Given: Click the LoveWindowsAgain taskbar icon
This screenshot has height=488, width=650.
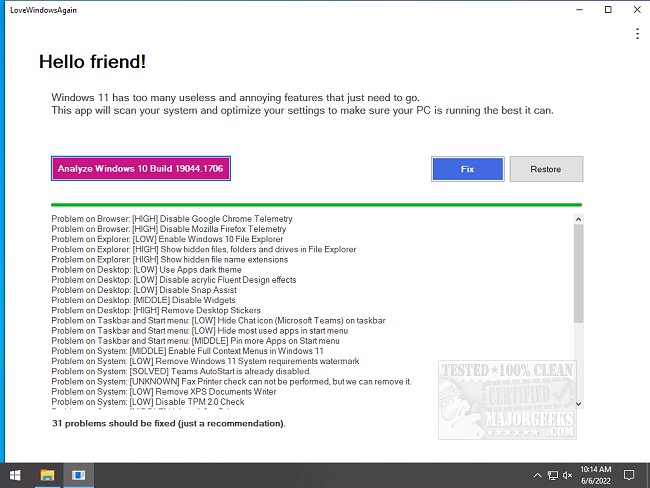Looking at the screenshot, I should point(78,475).
